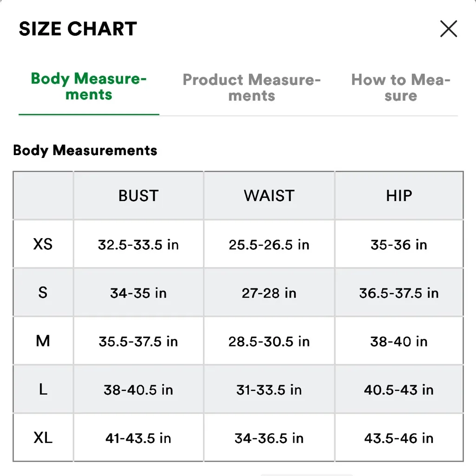The image size is (476, 476).
Task: Open the Product Measurements tab
Action: pos(252,88)
